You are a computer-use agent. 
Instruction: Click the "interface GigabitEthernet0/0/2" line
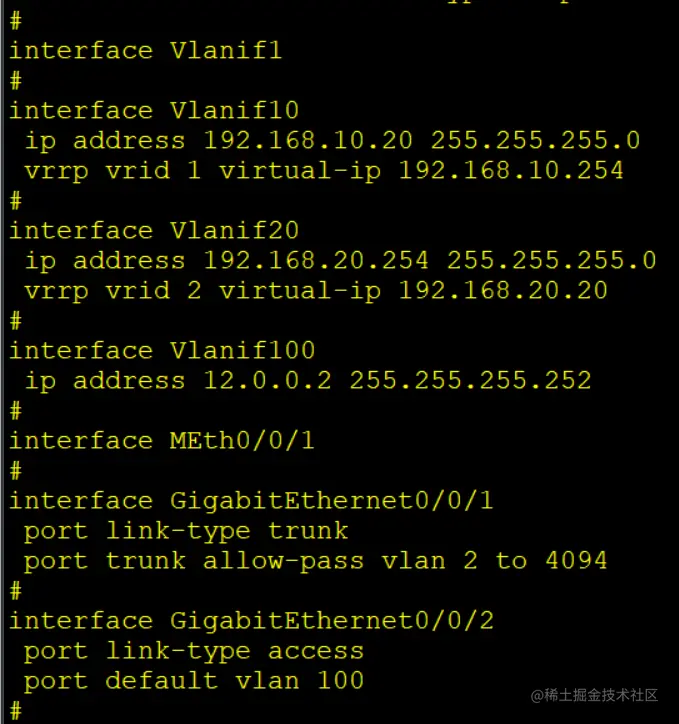[251, 620]
